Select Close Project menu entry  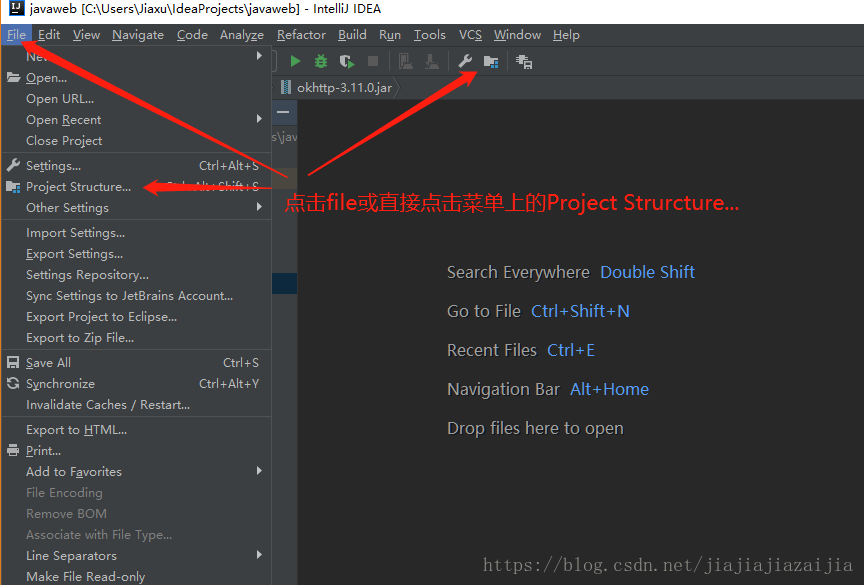(137, 140)
